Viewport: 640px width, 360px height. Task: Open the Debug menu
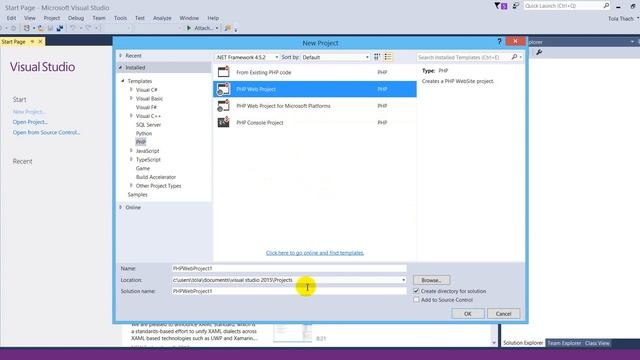[76, 18]
